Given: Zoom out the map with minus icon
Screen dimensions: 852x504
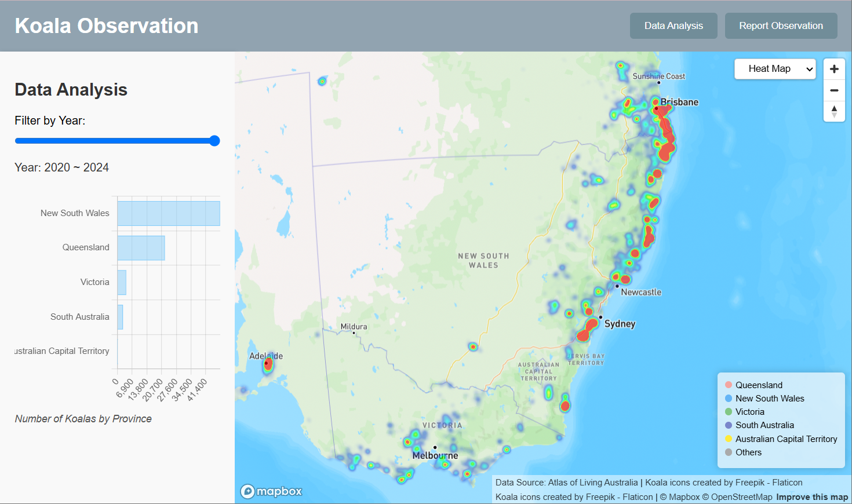Looking at the screenshot, I should [x=834, y=90].
